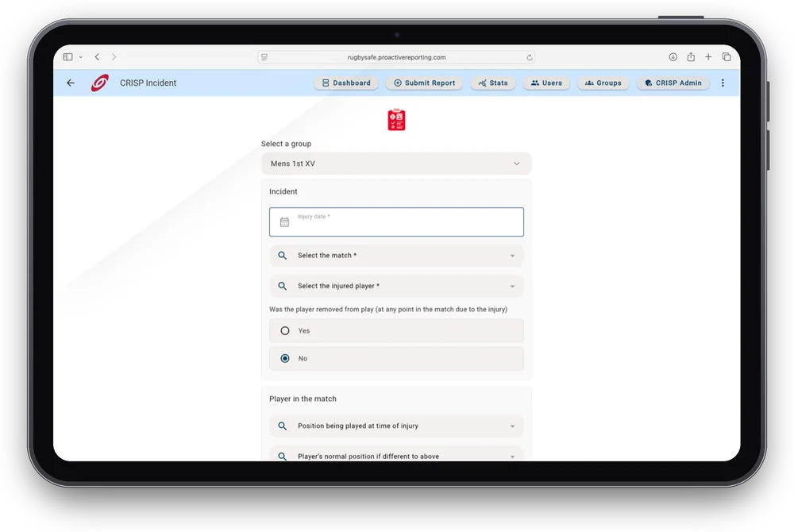Screen dimensions: 794x532
Task: Open the page reader icon in address bar
Action: click(264, 57)
